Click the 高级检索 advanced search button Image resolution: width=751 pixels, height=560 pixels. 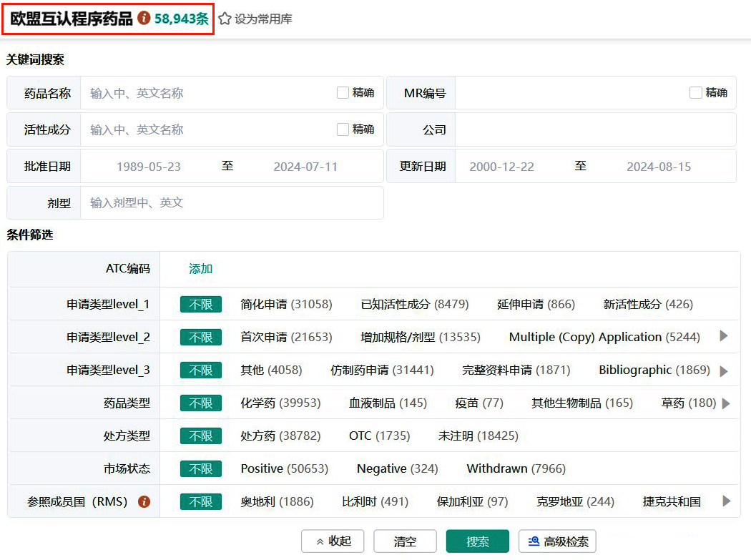(557, 541)
